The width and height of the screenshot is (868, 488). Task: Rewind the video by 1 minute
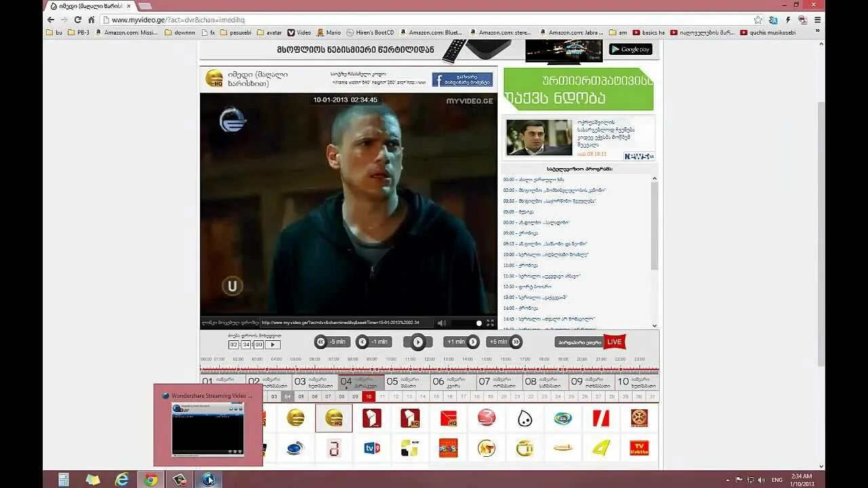pos(374,342)
